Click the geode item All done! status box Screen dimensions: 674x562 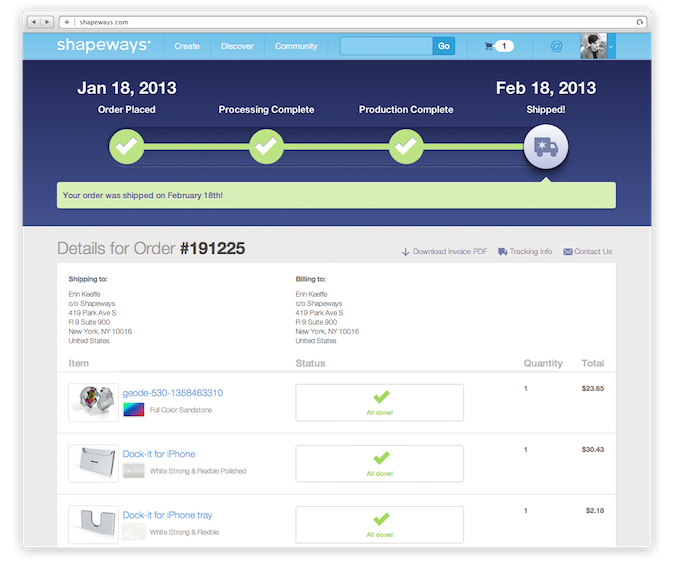(x=380, y=402)
